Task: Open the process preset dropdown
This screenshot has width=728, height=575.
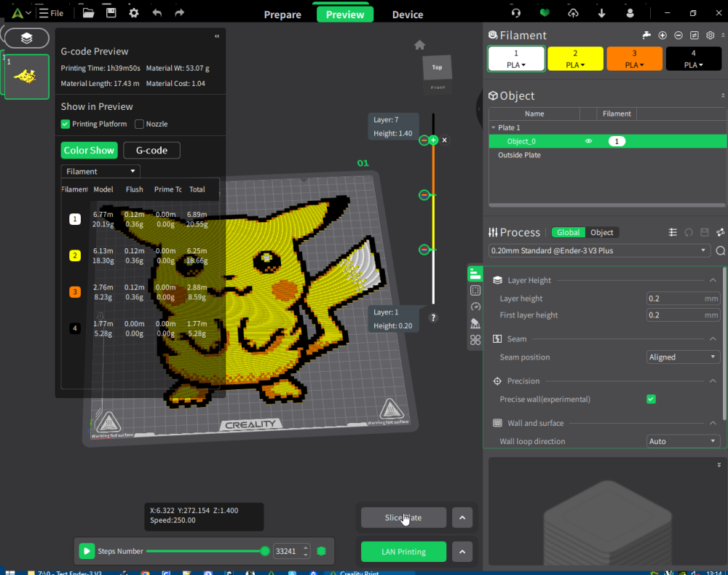Action: click(x=599, y=250)
